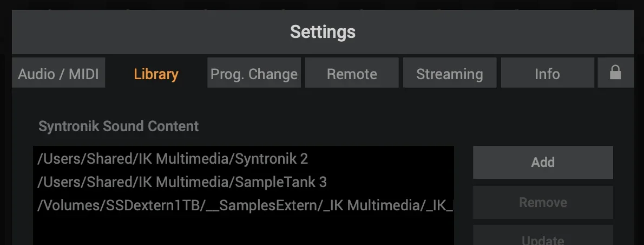Viewport: 644px width, 245px height.
Task: Click the Remove button
Action: point(543,202)
